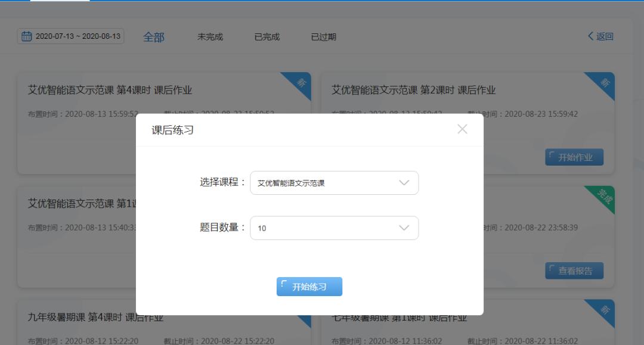Click the 2020-07-13 ~ 2020-08-13 date field

(x=78, y=36)
